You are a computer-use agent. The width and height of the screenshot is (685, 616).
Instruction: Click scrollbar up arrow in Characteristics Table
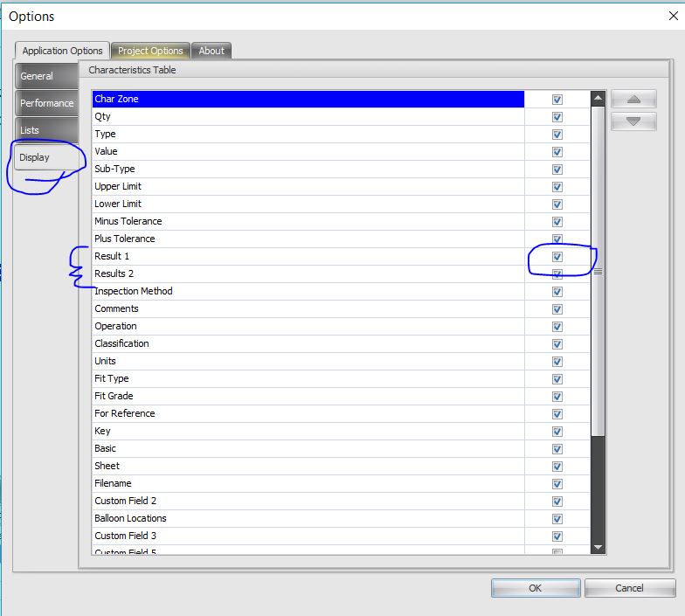(598, 100)
